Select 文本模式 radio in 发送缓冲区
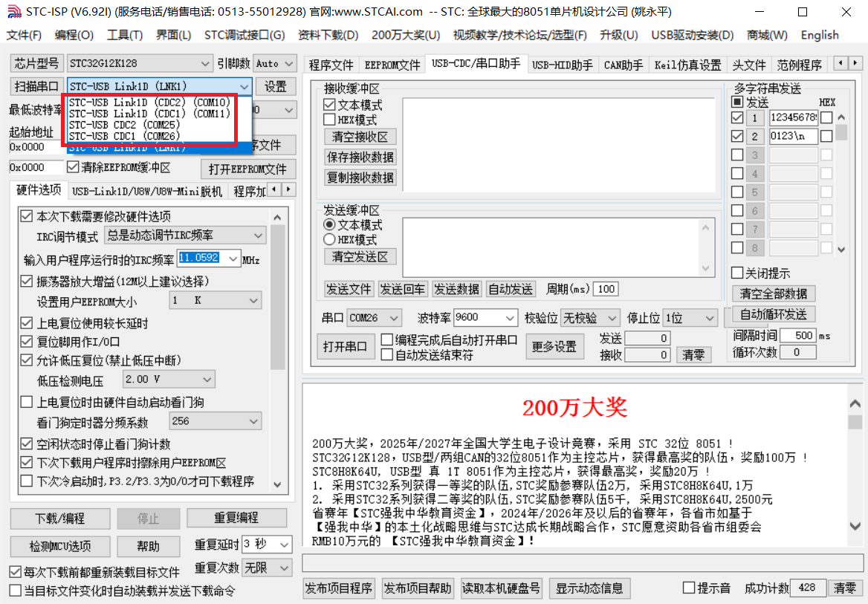868x604 pixels. (x=330, y=225)
